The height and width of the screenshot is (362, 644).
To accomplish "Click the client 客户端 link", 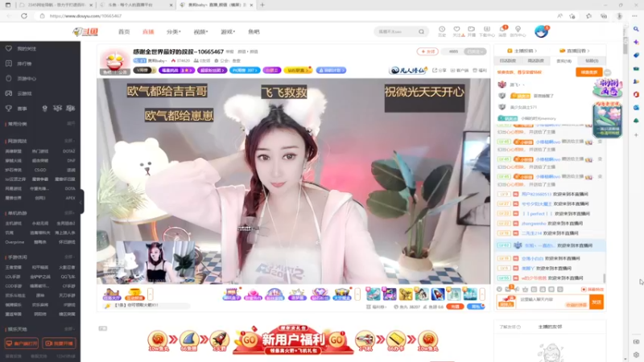I will click(460, 70).
